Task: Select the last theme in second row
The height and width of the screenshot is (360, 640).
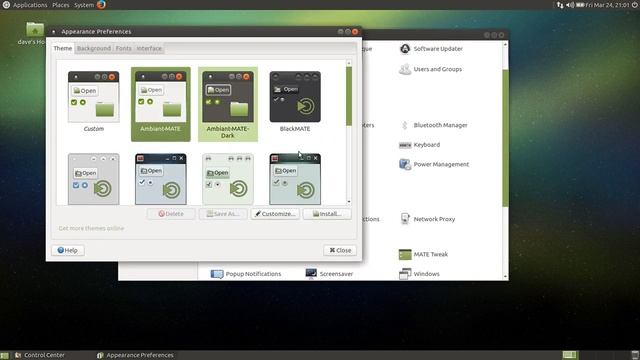Action: 295,179
